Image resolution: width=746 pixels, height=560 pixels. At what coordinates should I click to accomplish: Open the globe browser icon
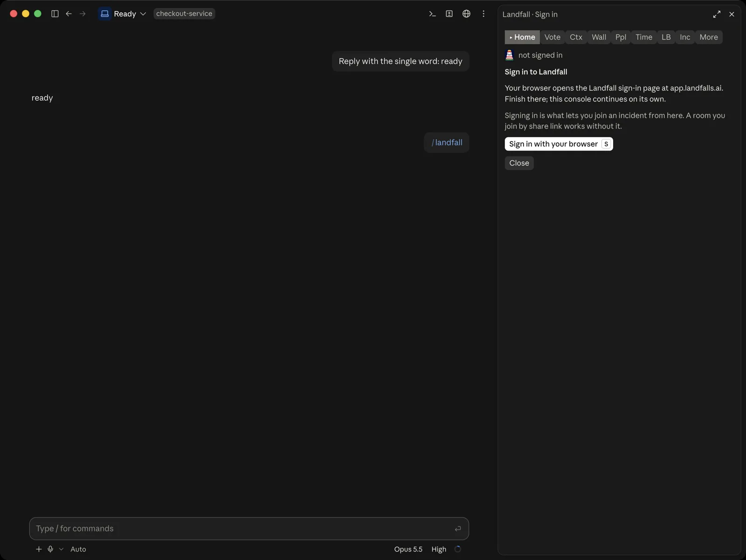466,14
